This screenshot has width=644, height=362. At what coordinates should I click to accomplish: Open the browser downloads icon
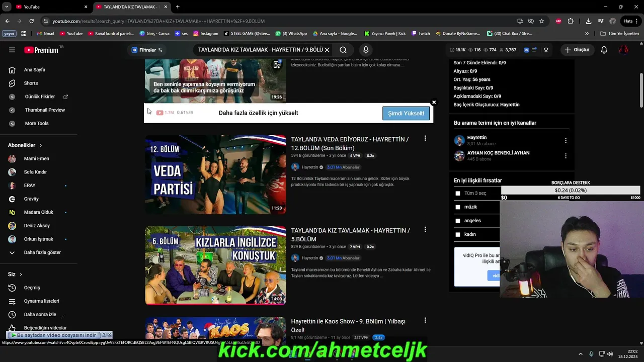point(588,21)
